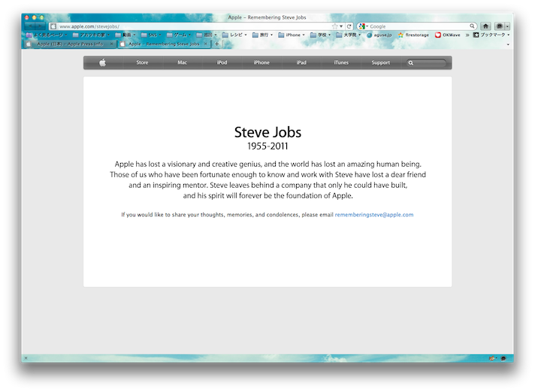Open Store in Apple navigation
This screenshot has width=535, height=392.
point(142,63)
